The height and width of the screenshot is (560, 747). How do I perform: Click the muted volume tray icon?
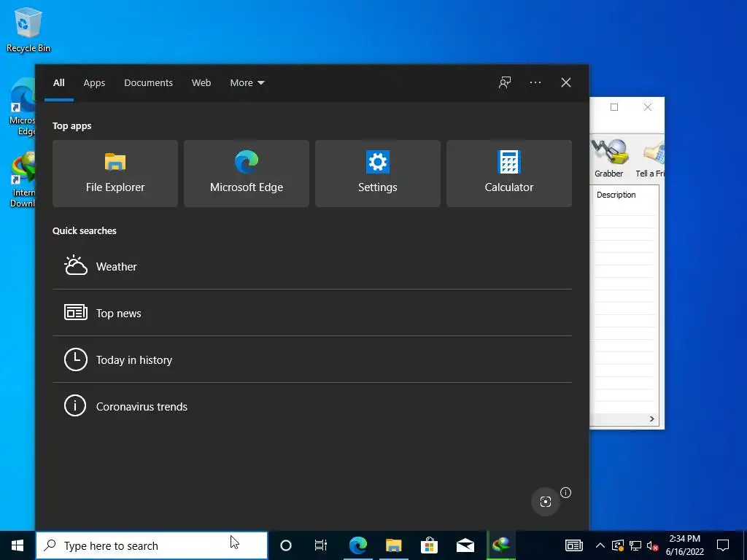(x=653, y=545)
